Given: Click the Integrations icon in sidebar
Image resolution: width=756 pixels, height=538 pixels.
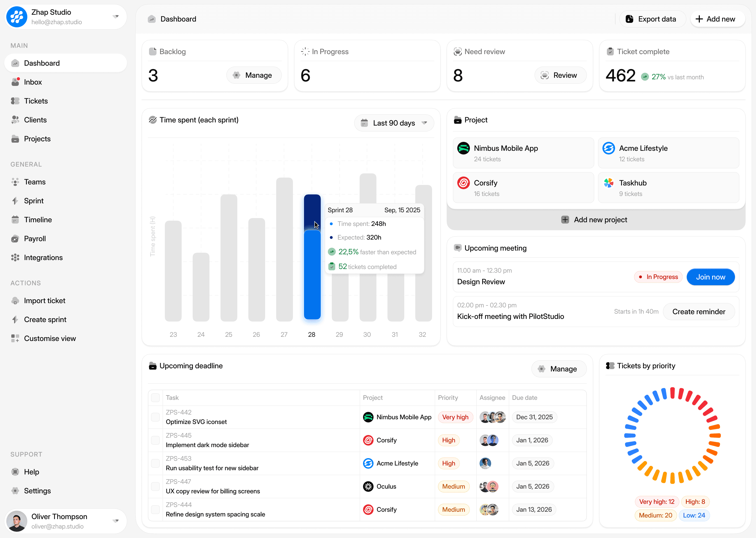Looking at the screenshot, I should 15,257.
